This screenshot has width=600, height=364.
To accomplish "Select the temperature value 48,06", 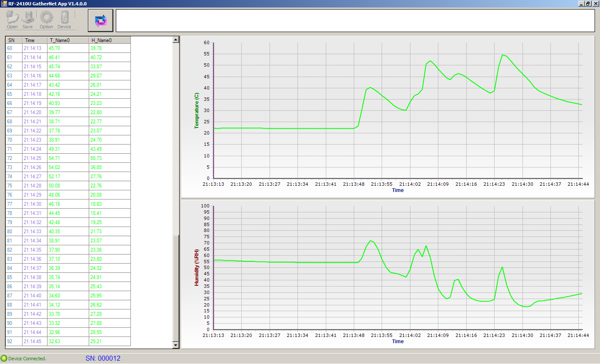I will coord(68,195).
